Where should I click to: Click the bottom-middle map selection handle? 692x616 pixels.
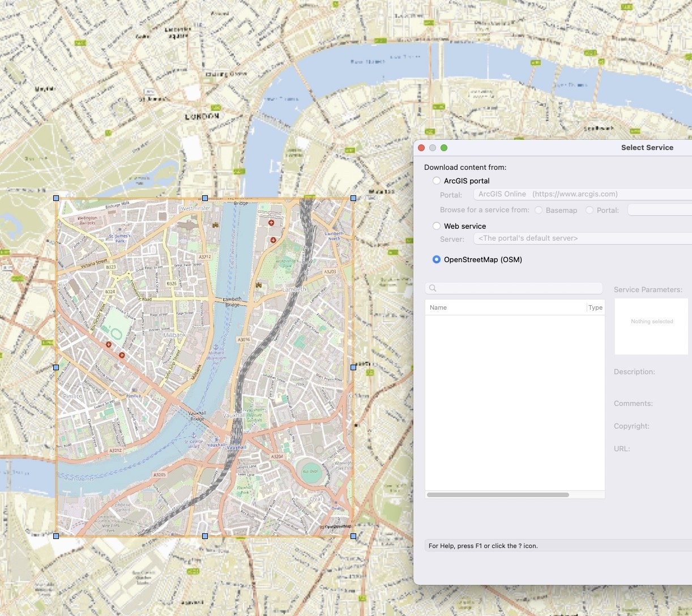[205, 536]
